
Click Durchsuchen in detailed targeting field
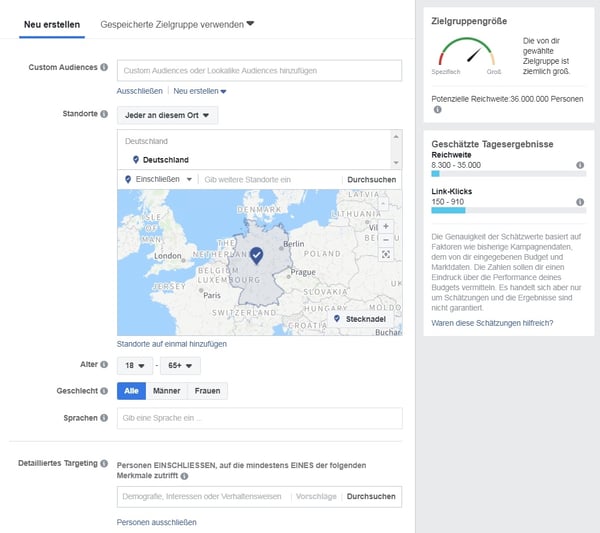point(371,496)
